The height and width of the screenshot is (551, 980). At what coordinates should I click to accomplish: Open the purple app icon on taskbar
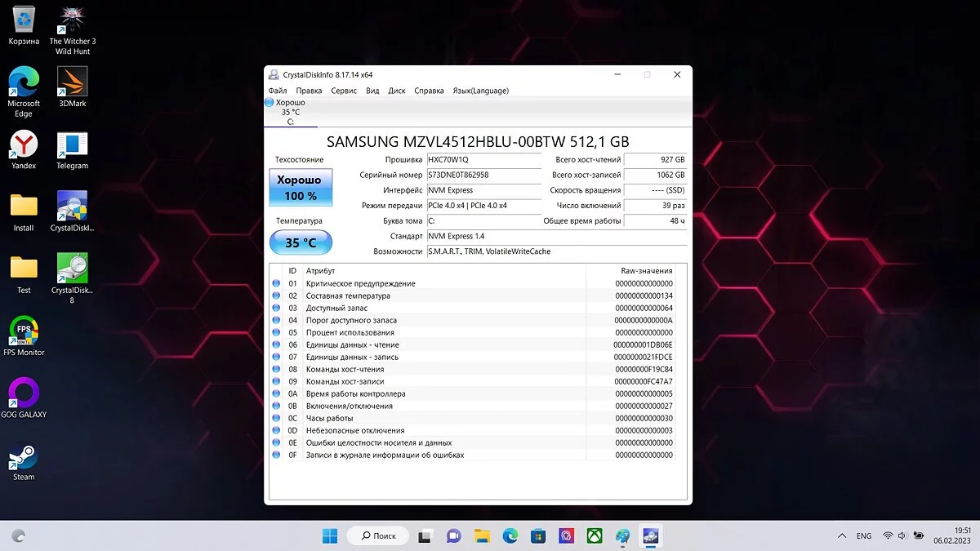point(567,535)
